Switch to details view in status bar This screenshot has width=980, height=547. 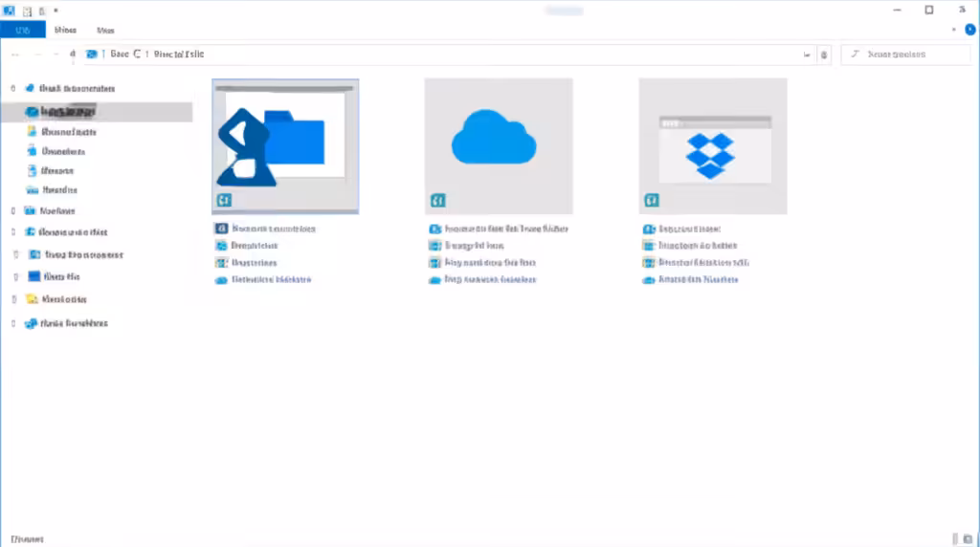click(x=955, y=539)
